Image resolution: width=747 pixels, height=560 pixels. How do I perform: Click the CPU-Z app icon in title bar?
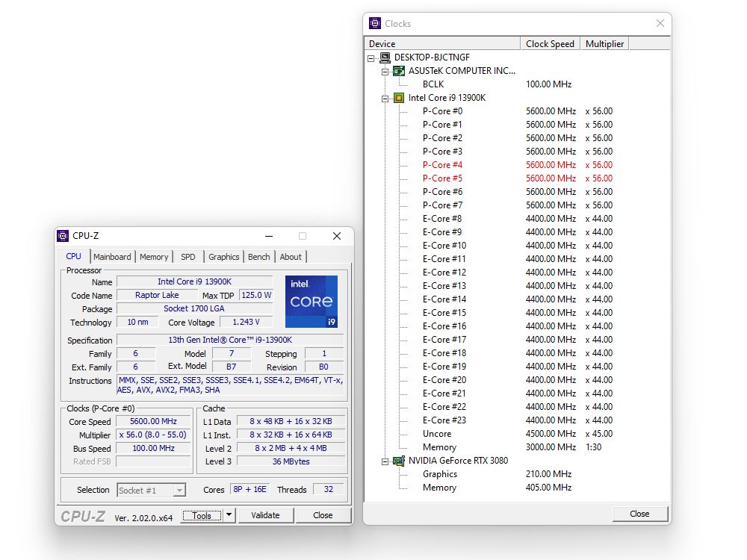tap(63, 236)
